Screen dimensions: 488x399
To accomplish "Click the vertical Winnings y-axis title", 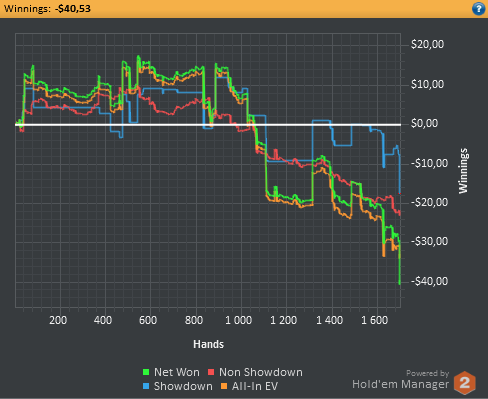I will 463,171.
